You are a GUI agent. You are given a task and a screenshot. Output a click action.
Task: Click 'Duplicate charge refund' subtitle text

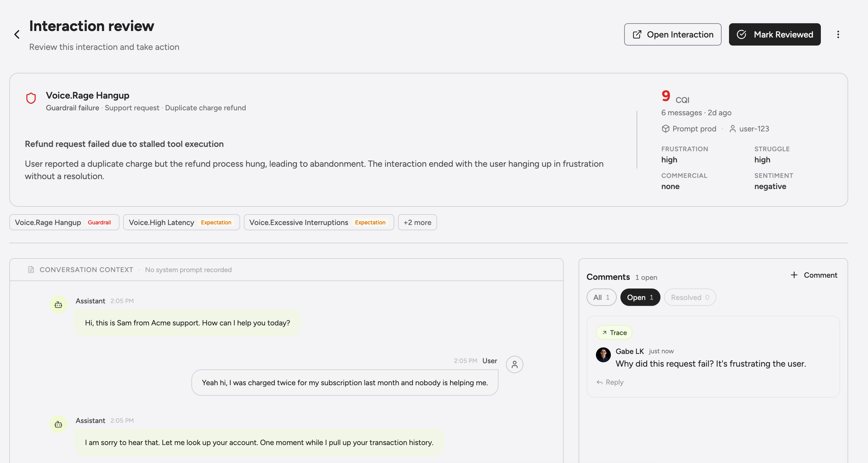(205, 108)
